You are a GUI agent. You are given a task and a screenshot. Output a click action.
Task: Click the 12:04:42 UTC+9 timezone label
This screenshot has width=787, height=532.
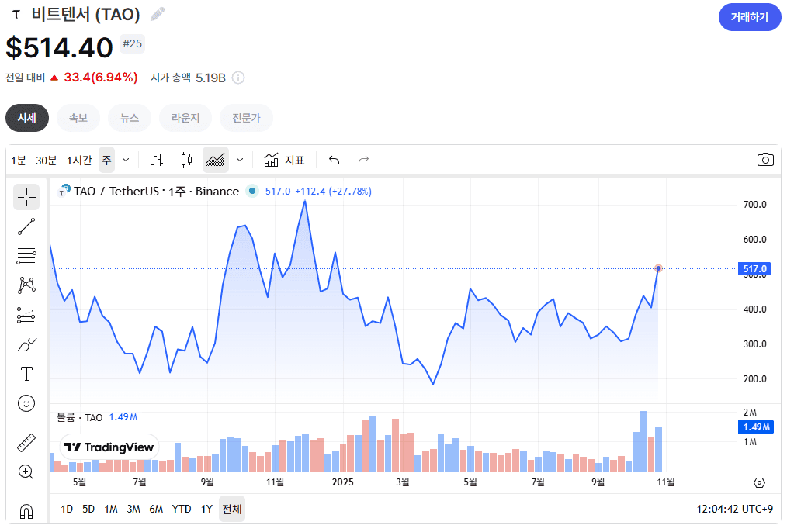[735, 509]
